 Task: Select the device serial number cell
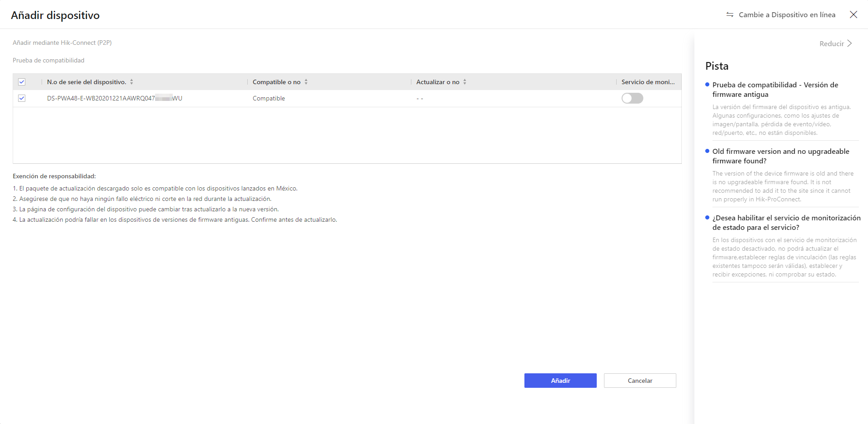coord(115,98)
